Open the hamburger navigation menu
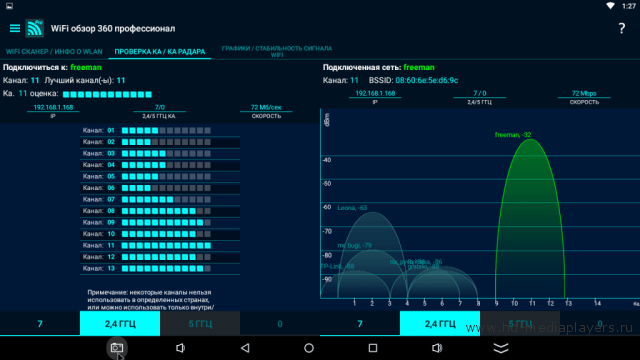Image resolution: width=640 pixels, height=360 pixels. pos(15,28)
